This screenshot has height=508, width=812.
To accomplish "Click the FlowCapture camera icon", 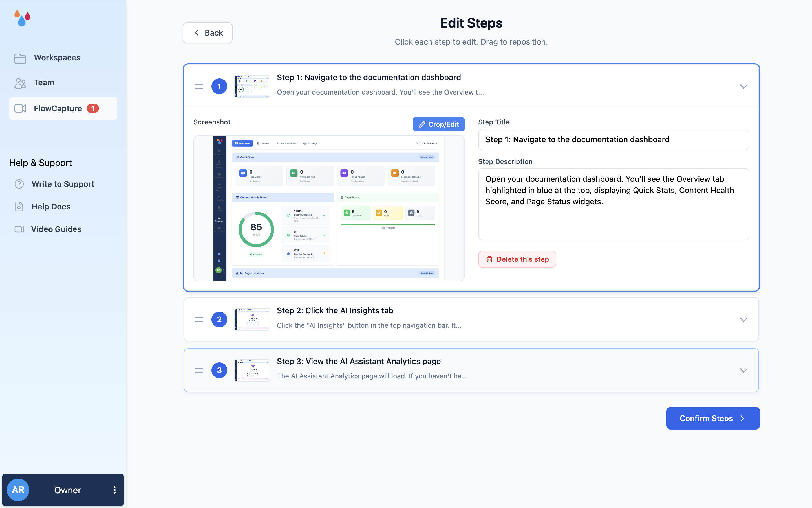I will 20,109.
